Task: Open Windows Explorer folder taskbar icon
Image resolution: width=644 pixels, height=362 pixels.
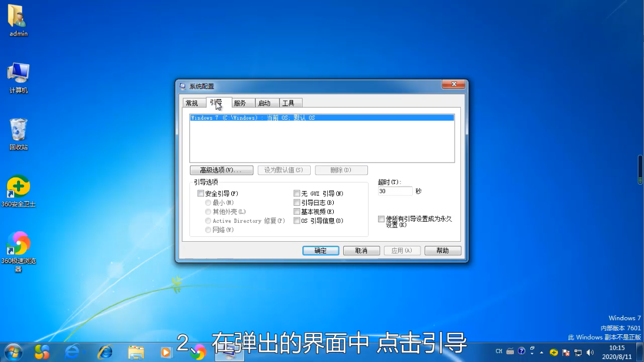Action: click(136, 353)
